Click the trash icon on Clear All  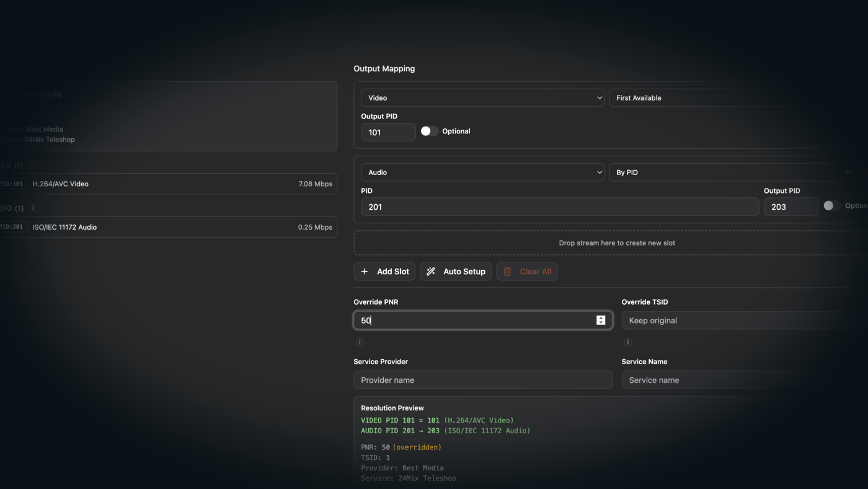pos(507,271)
